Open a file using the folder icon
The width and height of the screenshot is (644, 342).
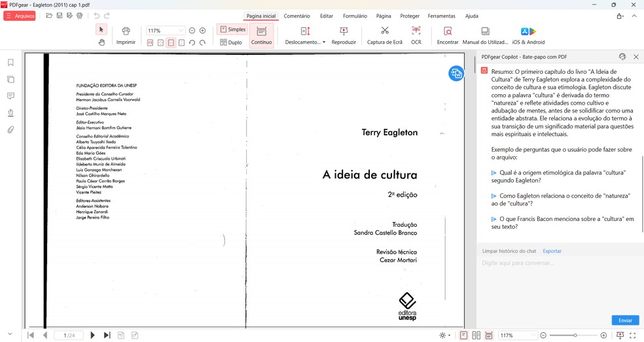[49, 16]
